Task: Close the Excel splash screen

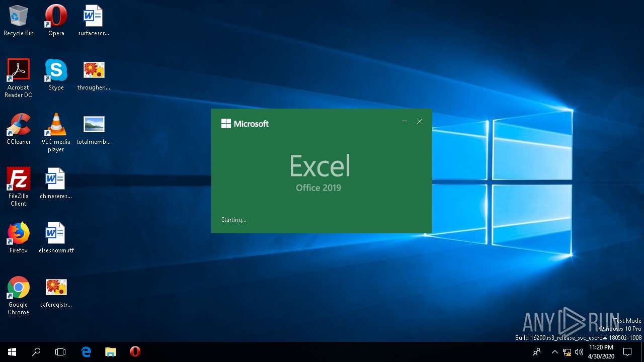Action: click(x=420, y=121)
